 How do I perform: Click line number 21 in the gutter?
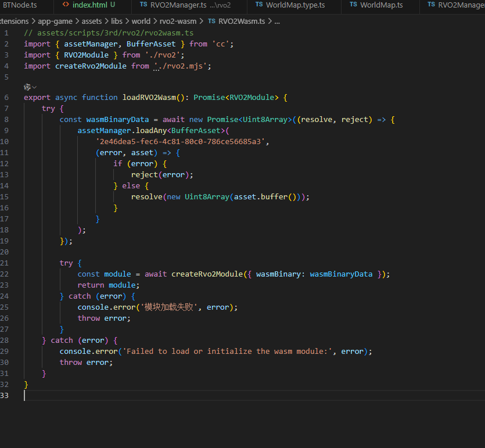click(x=4, y=263)
